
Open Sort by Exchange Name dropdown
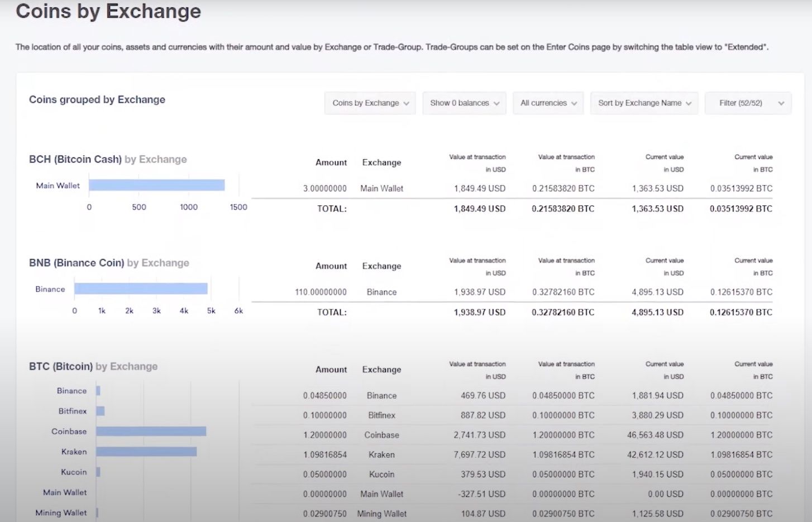tap(644, 103)
